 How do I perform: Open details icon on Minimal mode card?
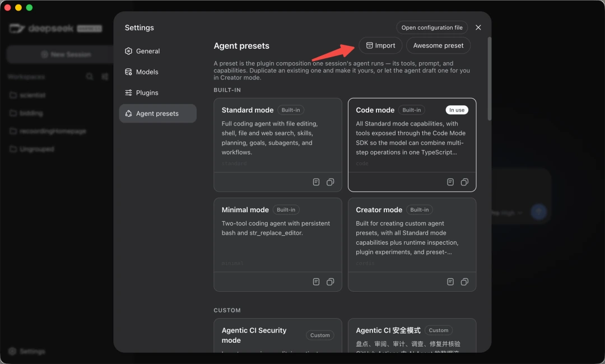(x=316, y=282)
